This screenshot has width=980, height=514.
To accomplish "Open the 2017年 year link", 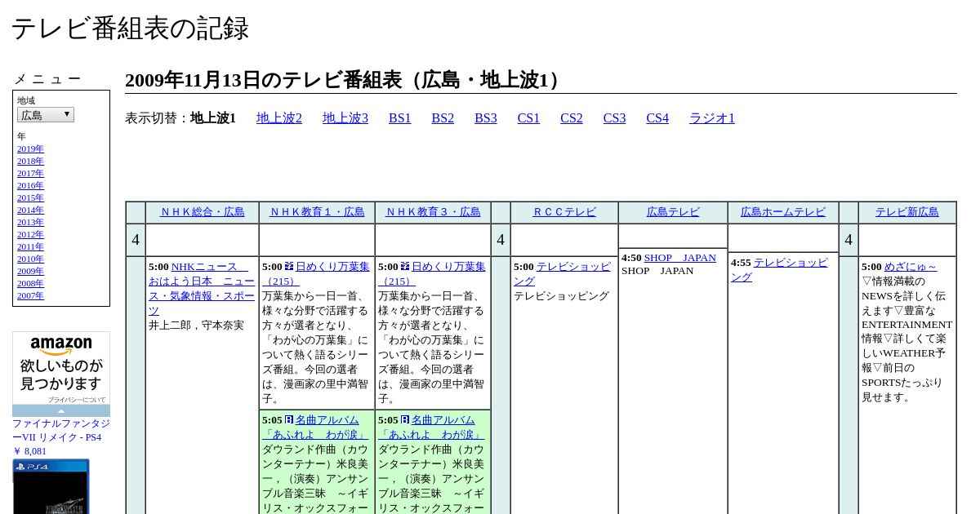I will tap(30, 173).
